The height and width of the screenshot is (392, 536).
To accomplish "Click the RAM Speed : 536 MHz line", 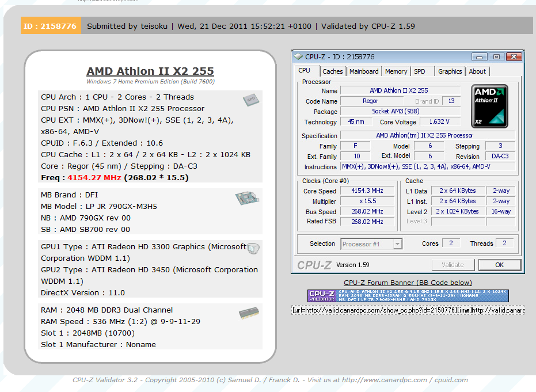I will click(120, 322).
